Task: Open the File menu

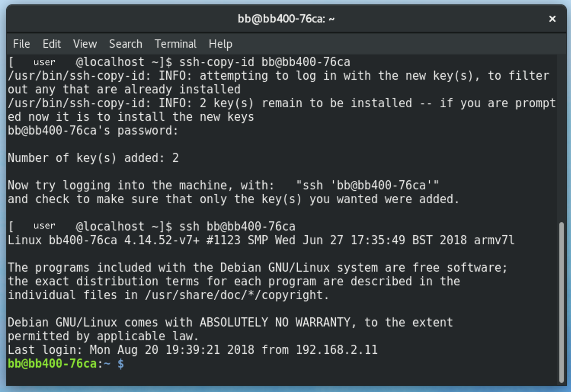Action: [21, 44]
